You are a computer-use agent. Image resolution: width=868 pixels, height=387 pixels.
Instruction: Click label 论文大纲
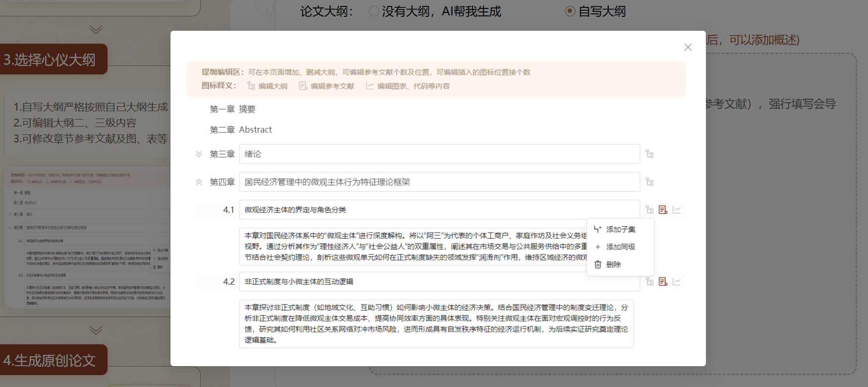[x=327, y=11]
